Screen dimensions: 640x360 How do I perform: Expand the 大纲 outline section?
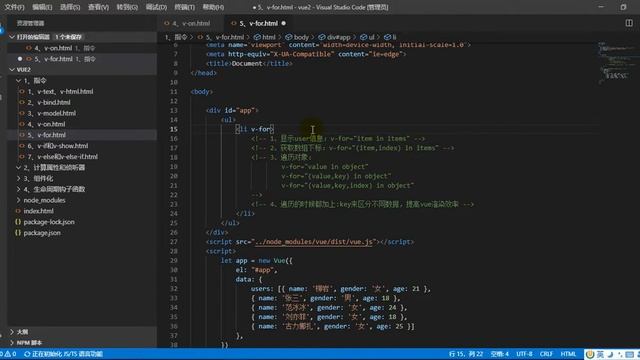pos(82,332)
